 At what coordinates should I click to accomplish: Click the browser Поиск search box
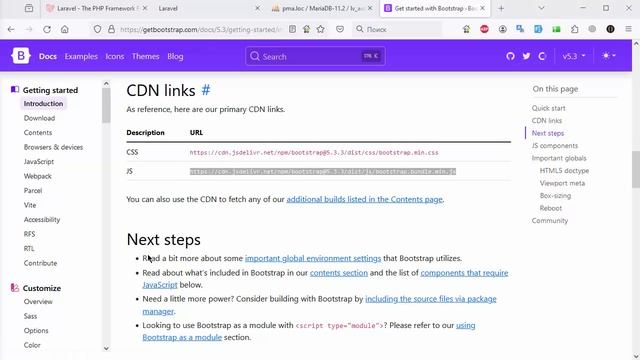tap(398, 29)
